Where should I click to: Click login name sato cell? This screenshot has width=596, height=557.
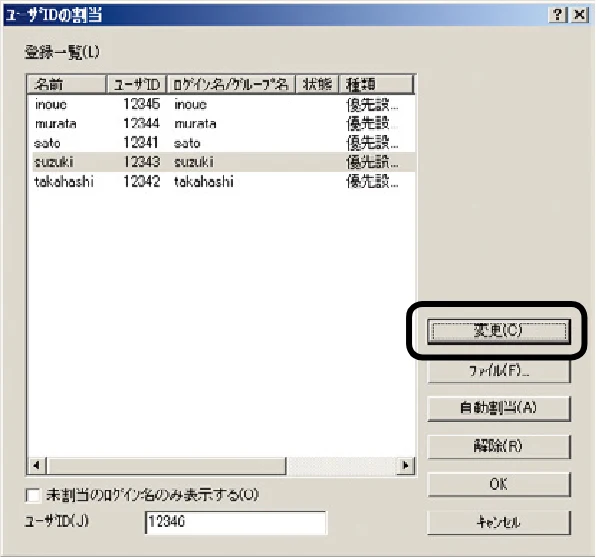(x=187, y=143)
